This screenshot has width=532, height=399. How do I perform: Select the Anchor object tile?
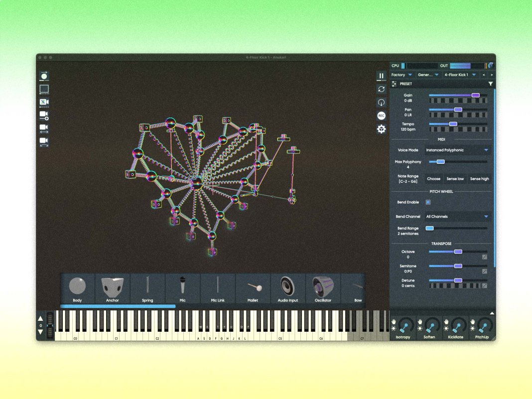point(112,288)
